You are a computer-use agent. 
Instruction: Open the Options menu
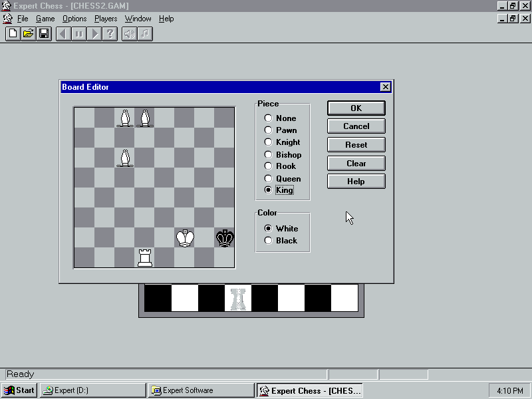(x=74, y=19)
